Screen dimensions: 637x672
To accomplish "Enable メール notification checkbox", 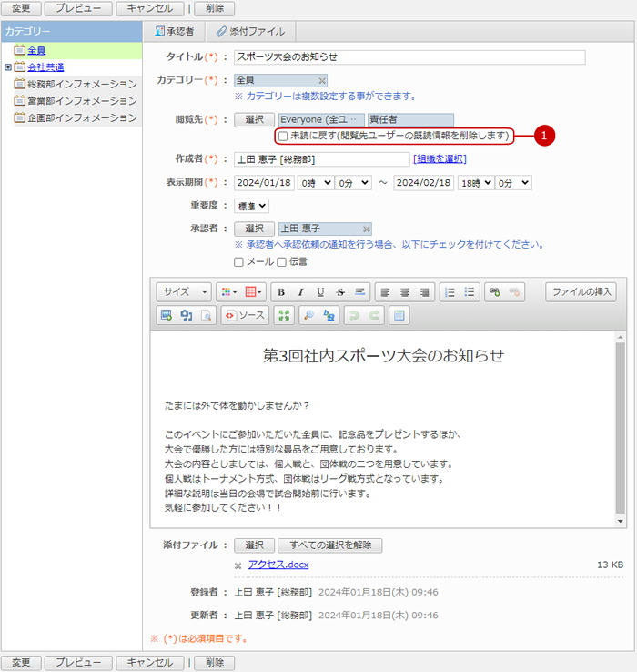I will [x=239, y=262].
